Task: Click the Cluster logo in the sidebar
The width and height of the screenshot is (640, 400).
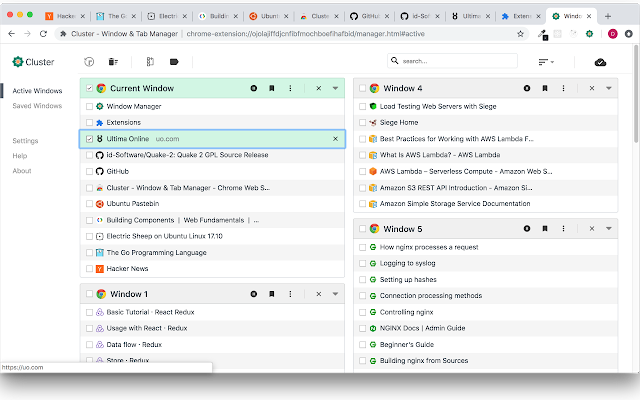Action: coord(33,62)
